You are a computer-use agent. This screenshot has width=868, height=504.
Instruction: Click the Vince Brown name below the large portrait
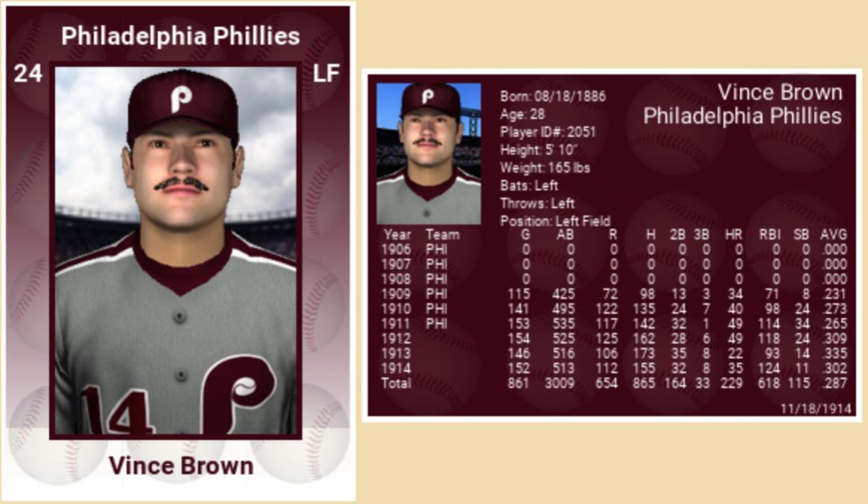[x=180, y=466]
